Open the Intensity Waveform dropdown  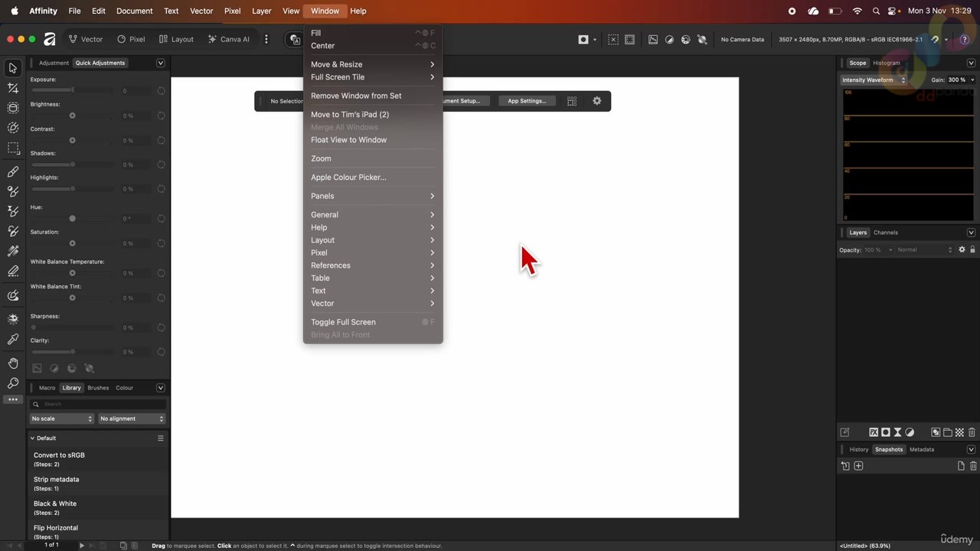(x=873, y=80)
